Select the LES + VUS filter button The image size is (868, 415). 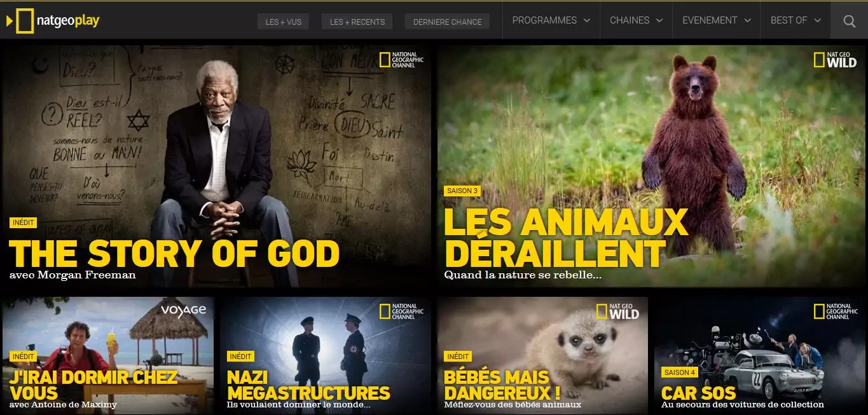point(283,22)
